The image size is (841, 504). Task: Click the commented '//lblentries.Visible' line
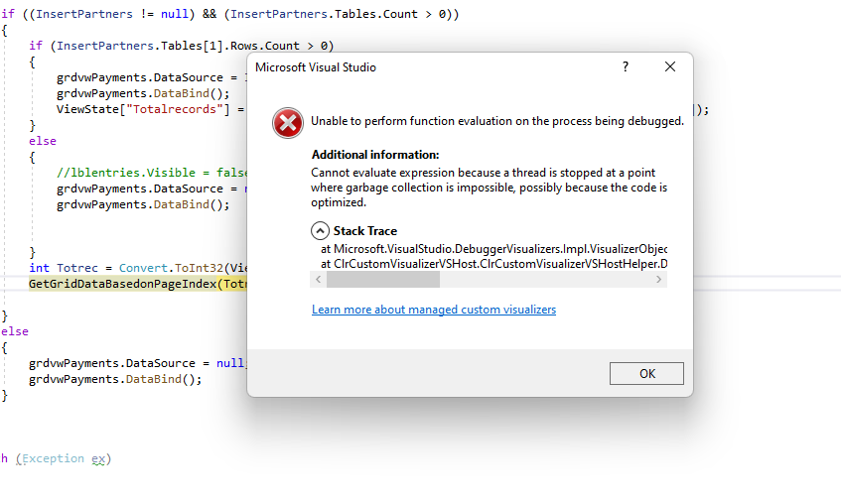click(152, 173)
